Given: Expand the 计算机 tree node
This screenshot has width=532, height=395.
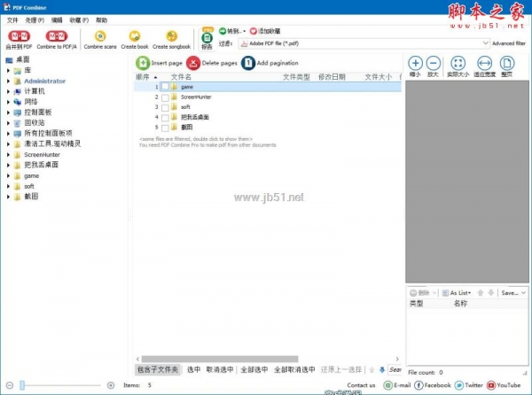Looking at the screenshot, I should (9, 91).
